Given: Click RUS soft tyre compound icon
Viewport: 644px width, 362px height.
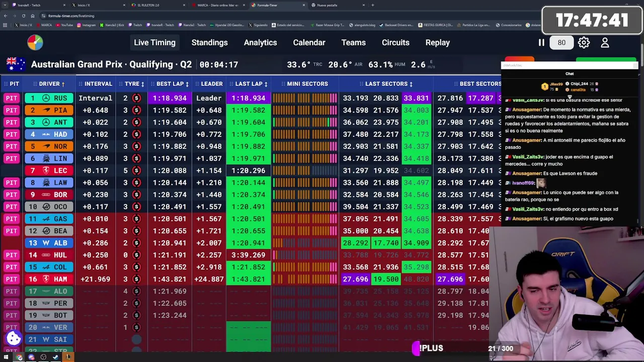Looking at the screenshot, I should point(136,98).
